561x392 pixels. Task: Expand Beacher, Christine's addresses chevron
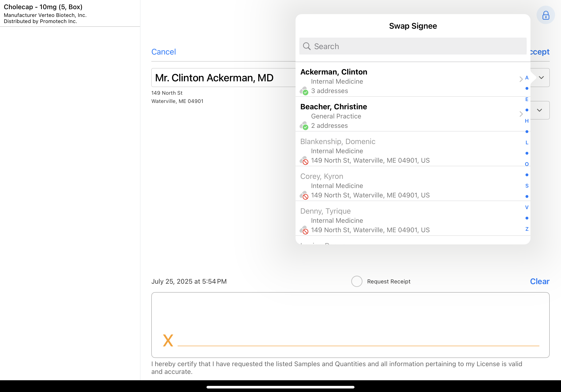click(x=521, y=114)
